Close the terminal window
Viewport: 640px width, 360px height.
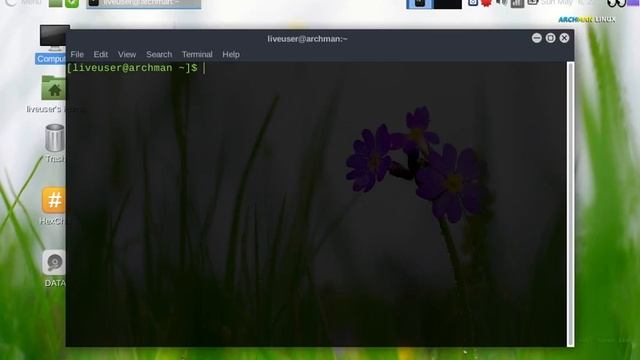pos(564,38)
